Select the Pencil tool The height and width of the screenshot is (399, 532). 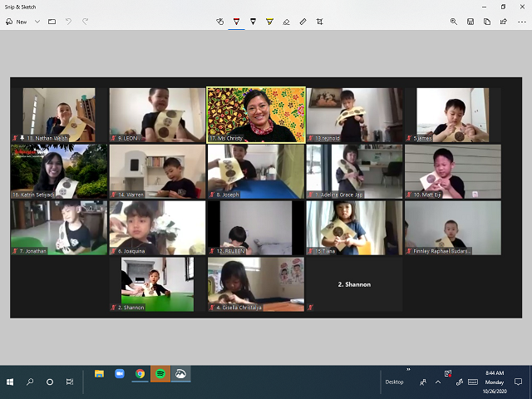tap(253, 22)
